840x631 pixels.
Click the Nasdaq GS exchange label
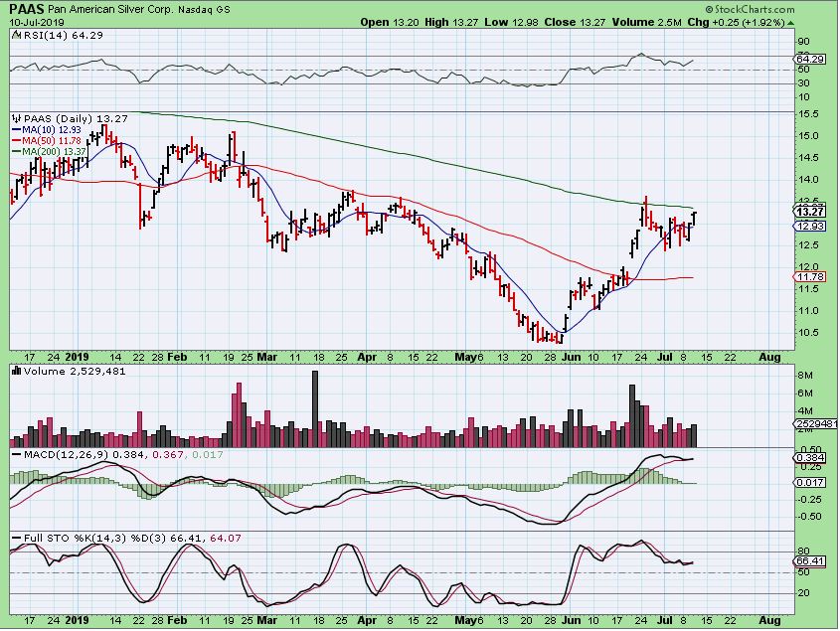[x=204, y=10]
